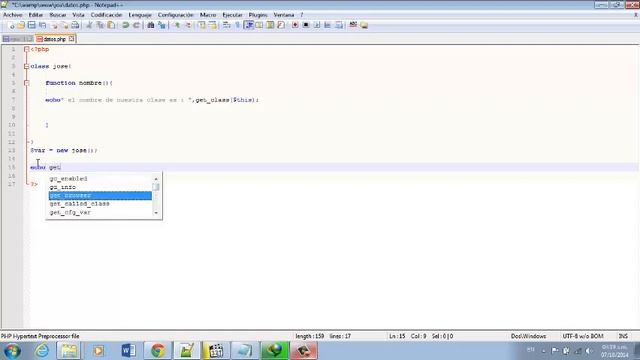Image resolution: width=640 pixels, height=360 pixels.
Task: Click the Playback macro icon
Action: coord(317,25)
